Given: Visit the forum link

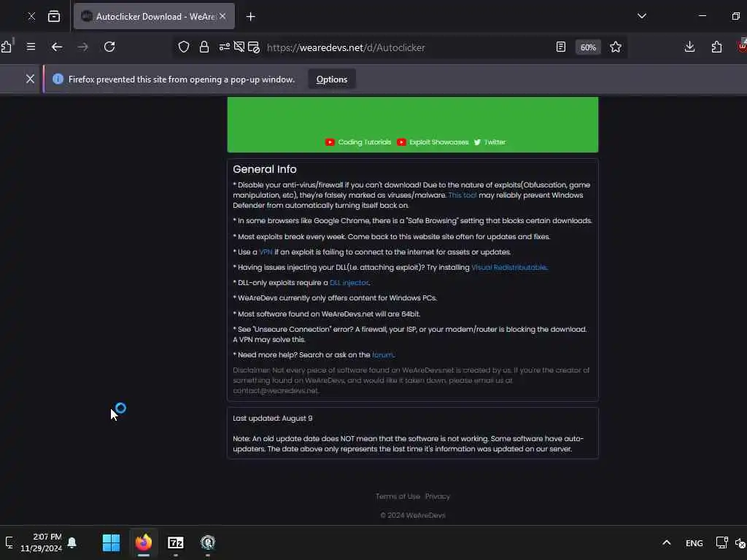Looking at the screenshot, I should pyautogui.click(x=382, y=355).
